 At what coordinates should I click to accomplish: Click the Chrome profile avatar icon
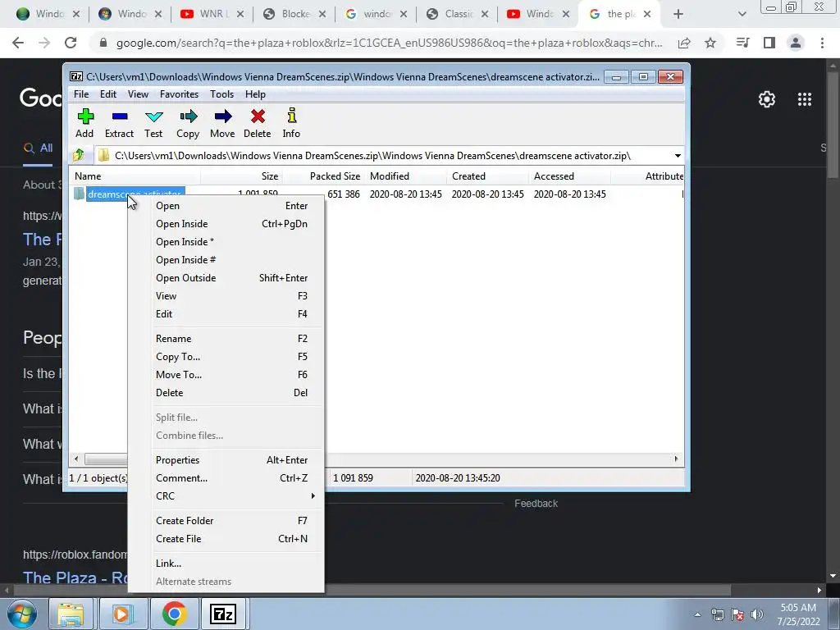[796, 43]
